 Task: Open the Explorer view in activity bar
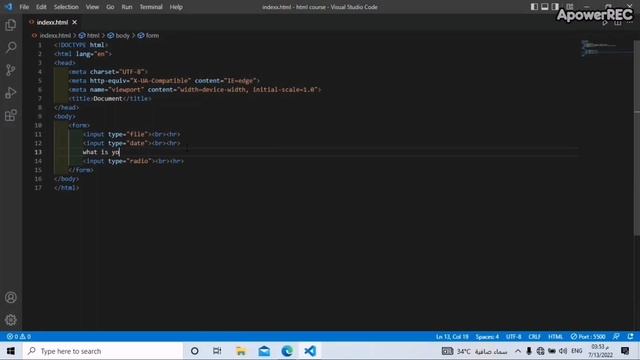tap(11, 25)
